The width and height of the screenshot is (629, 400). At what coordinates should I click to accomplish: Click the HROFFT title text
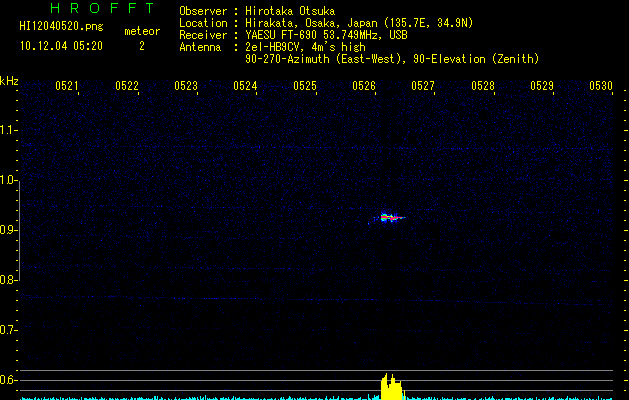coord(102,8)
